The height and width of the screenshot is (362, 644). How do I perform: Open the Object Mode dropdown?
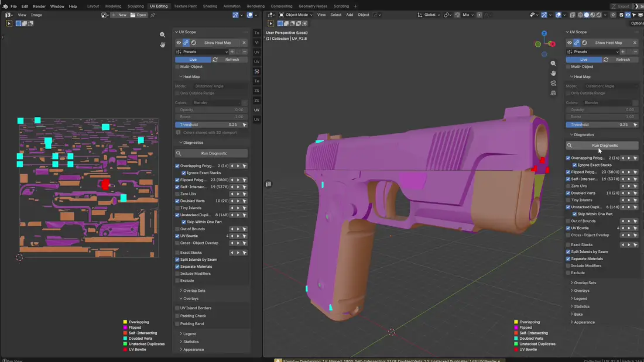296,15
